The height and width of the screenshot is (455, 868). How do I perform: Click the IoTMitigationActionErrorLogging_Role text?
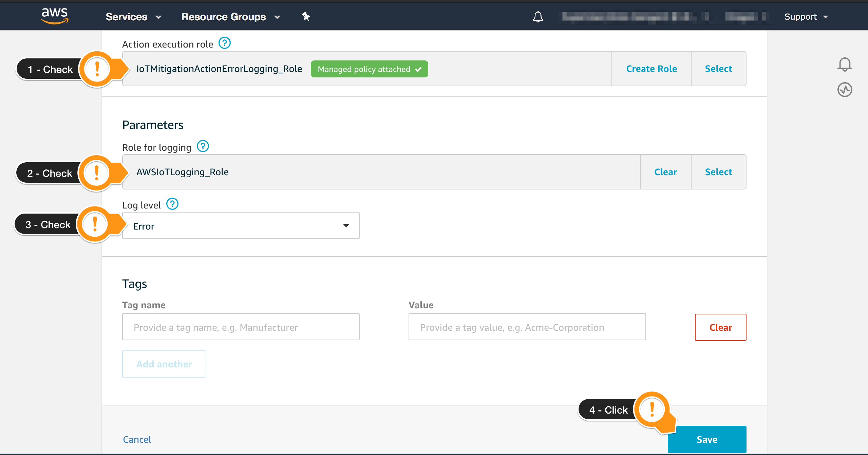[219, 69]
